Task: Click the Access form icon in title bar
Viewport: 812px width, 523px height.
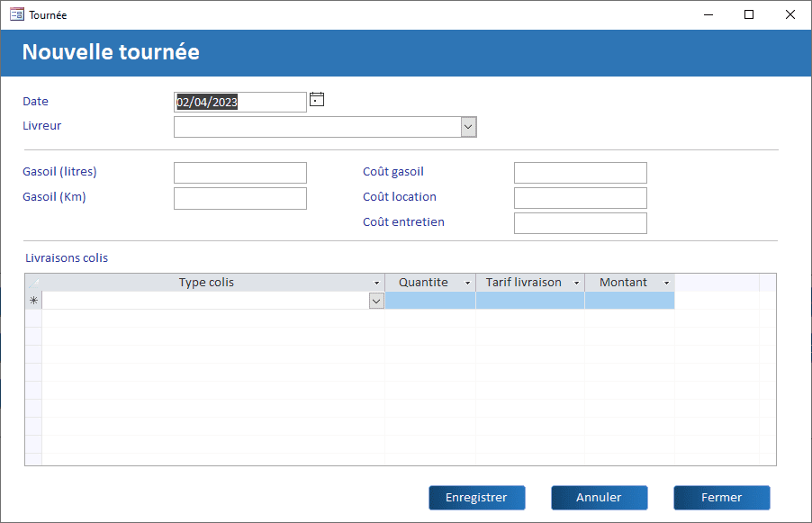Action: tap(16, 14)
